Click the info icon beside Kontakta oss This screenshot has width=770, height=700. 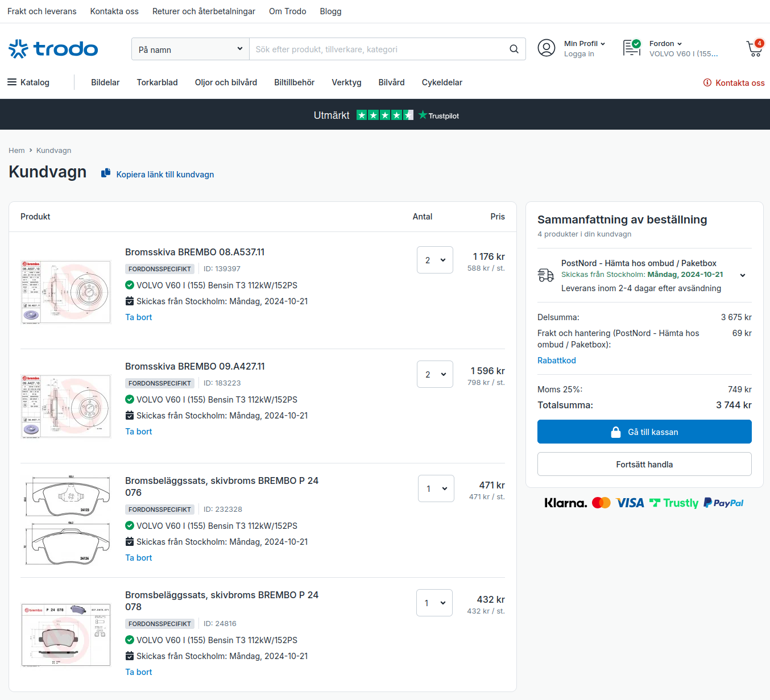pos(707,82)
